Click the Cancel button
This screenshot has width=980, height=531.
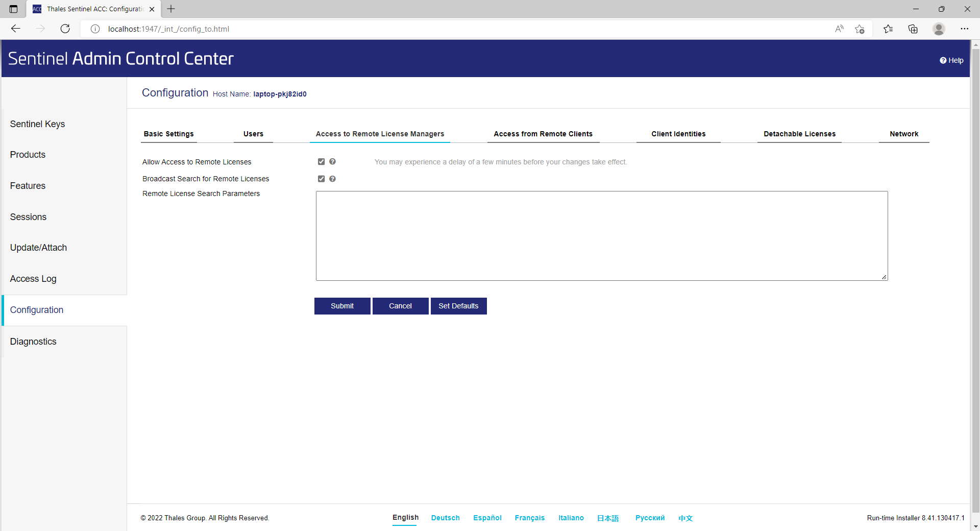point(400,306)
